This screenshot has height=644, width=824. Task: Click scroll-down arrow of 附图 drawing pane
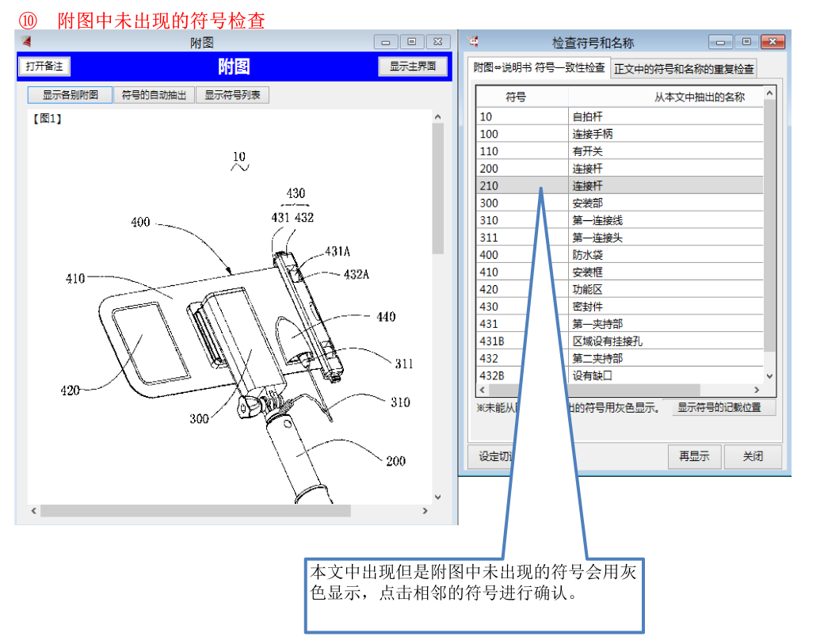[437, 497]
